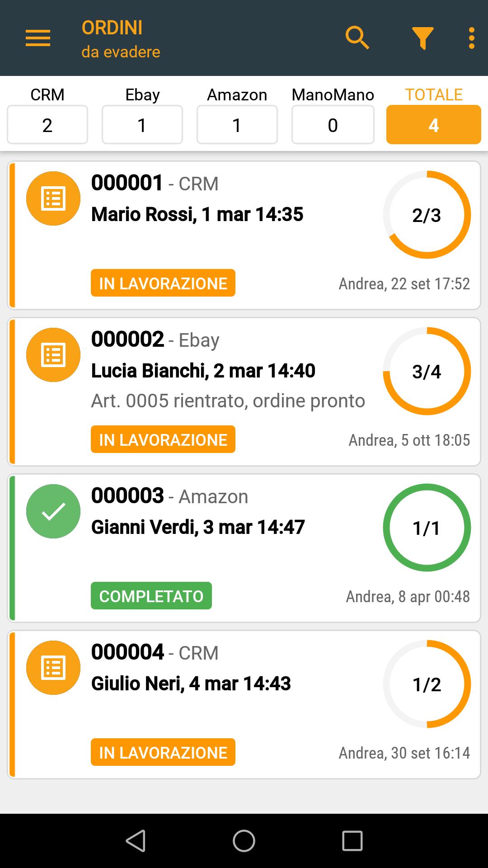Tap the Android back navigation button
This screenshot has width=488, height=868.
(136, 841)
